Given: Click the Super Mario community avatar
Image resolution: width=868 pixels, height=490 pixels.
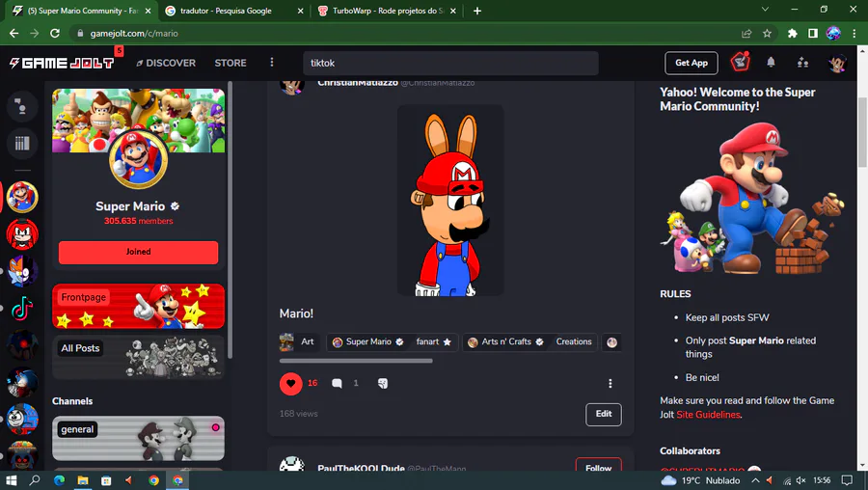Looking at the screenshot, I should click(x=138, y=160).
